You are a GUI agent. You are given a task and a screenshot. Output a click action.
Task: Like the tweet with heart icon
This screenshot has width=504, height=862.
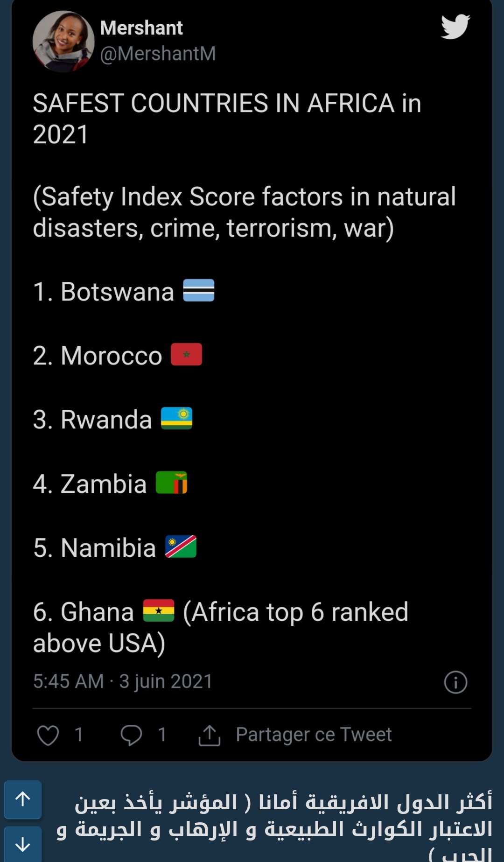click(48, 735)
